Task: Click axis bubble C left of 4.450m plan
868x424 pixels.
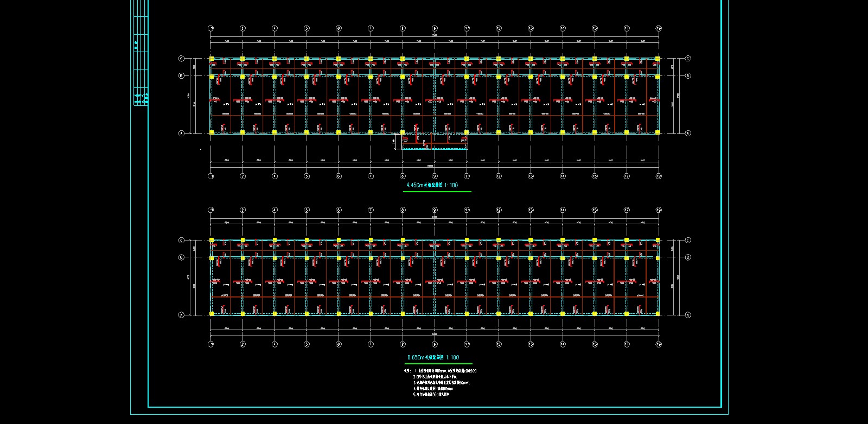Action: point(181,59)
